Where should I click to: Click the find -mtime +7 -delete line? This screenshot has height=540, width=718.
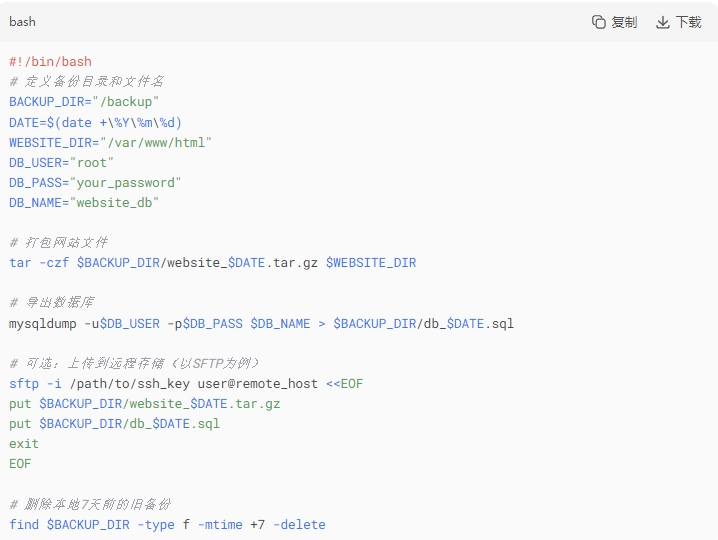[x=167, y=524]
